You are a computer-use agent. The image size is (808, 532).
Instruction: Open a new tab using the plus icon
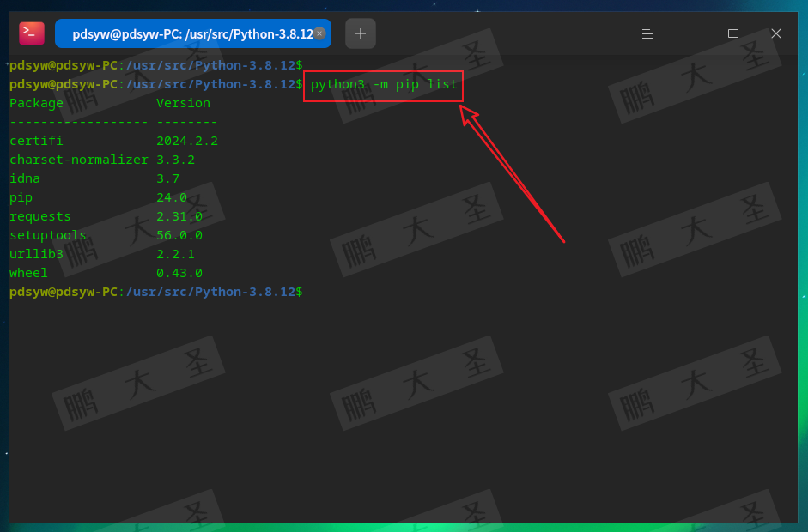(x=360, y=33)
